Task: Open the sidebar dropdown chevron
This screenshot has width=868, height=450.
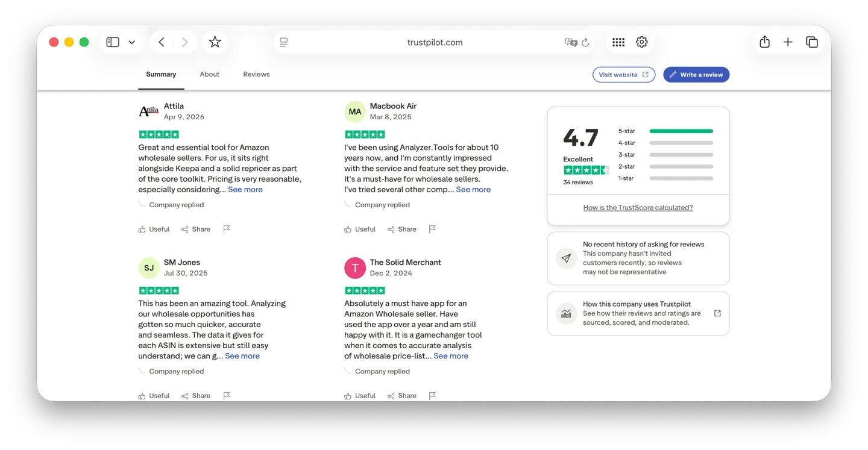Action: (x=132, y=42)
